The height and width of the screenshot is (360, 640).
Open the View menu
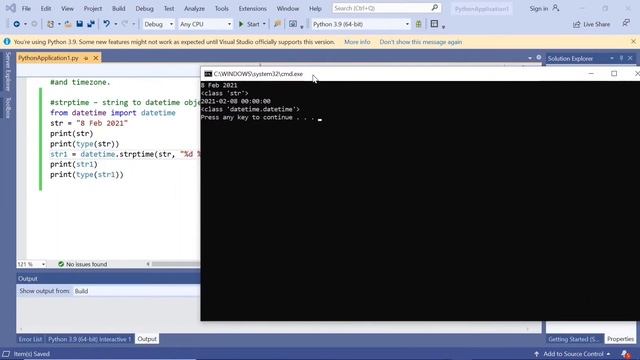[67, 8]
